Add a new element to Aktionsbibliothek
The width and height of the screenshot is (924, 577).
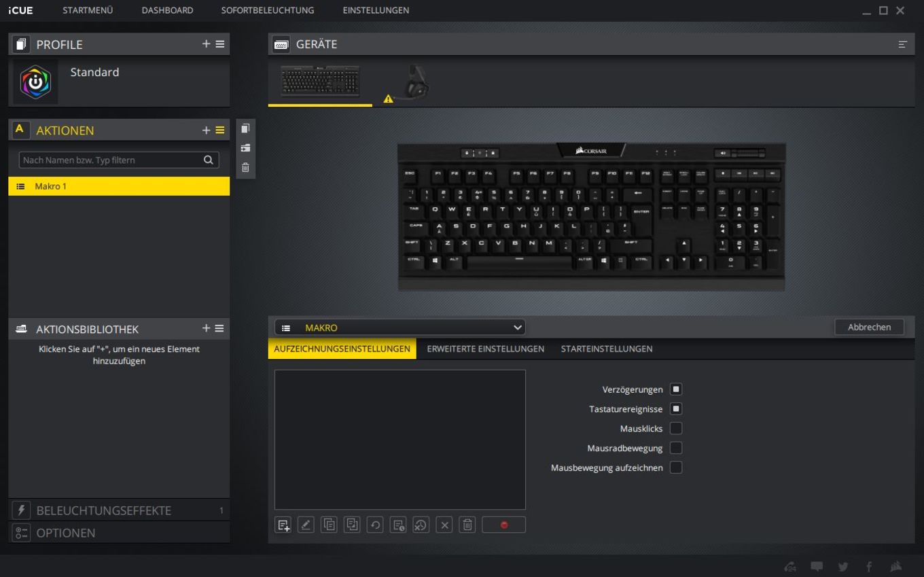207,328
